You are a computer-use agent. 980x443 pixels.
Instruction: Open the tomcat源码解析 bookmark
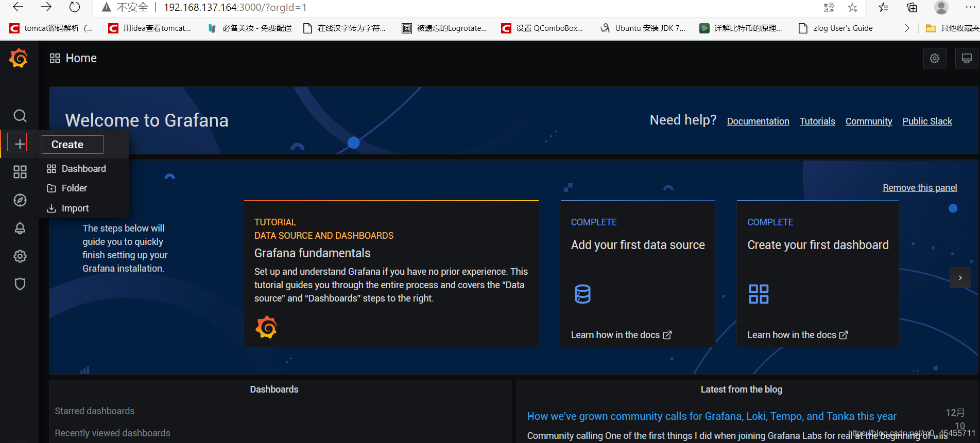pos(51,28)
